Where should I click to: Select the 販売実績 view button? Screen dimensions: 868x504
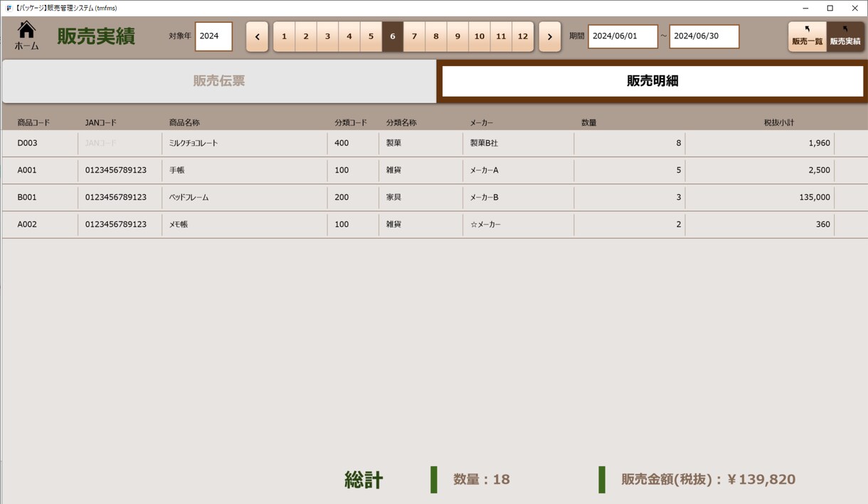pyautogui.click(x=845, y=37)
